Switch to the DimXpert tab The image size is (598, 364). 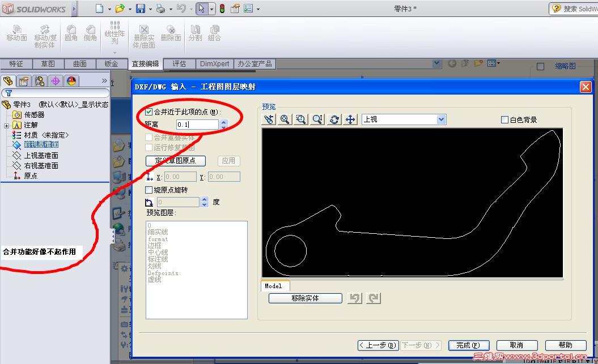214,64
